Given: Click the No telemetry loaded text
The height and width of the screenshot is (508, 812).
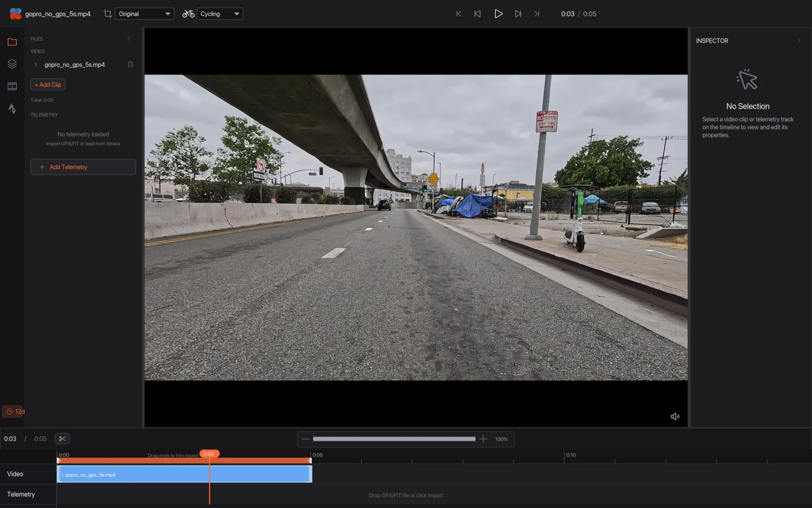Looking at the screenshot, I should tap(83, 134).
